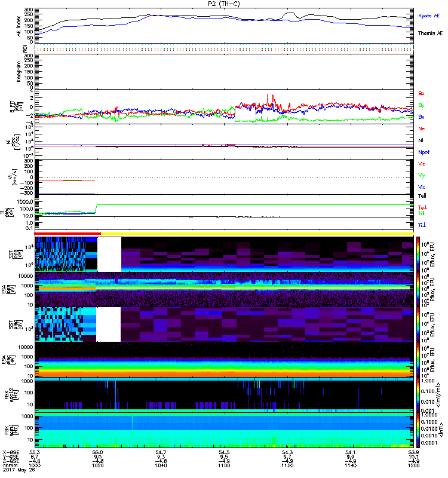Pick the red Bz legend label
The height and width of the screenshot is (478, 448).
point(421,93)
